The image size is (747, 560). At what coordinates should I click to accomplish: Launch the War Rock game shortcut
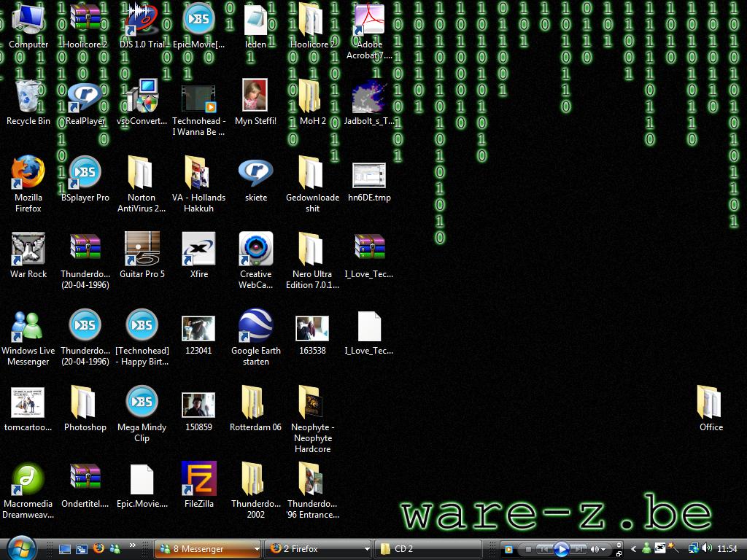pos(28,254)
